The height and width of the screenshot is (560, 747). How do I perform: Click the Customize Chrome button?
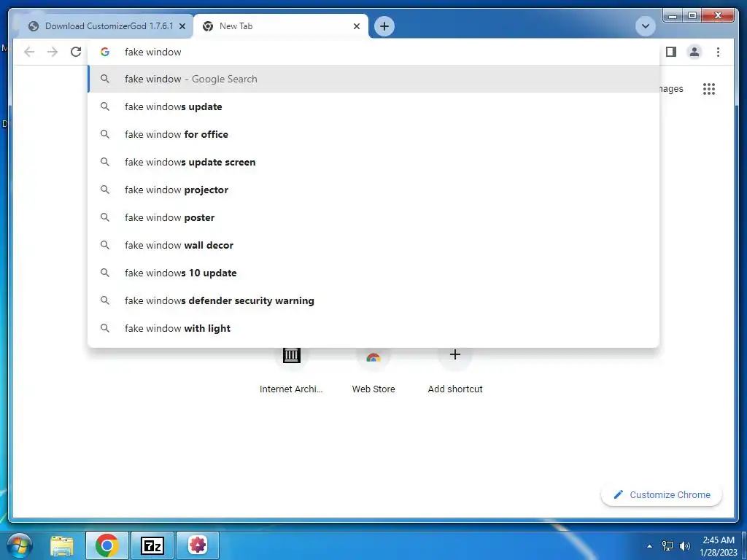662,495
